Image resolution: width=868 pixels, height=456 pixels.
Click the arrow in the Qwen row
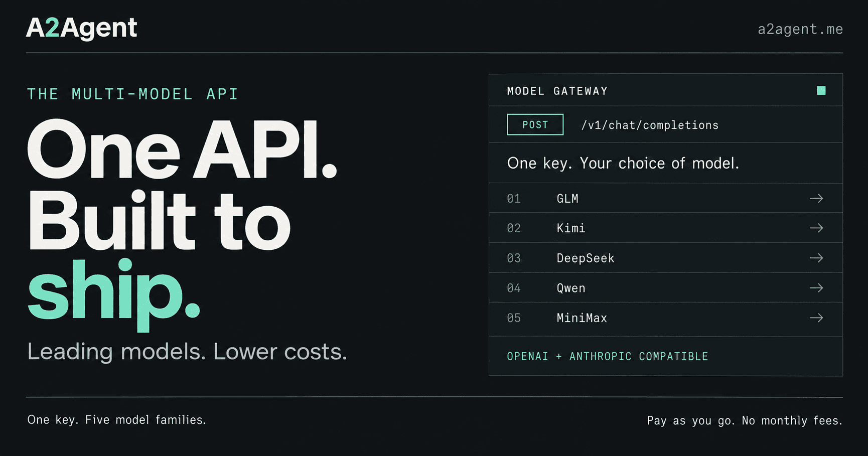(816, 288)
